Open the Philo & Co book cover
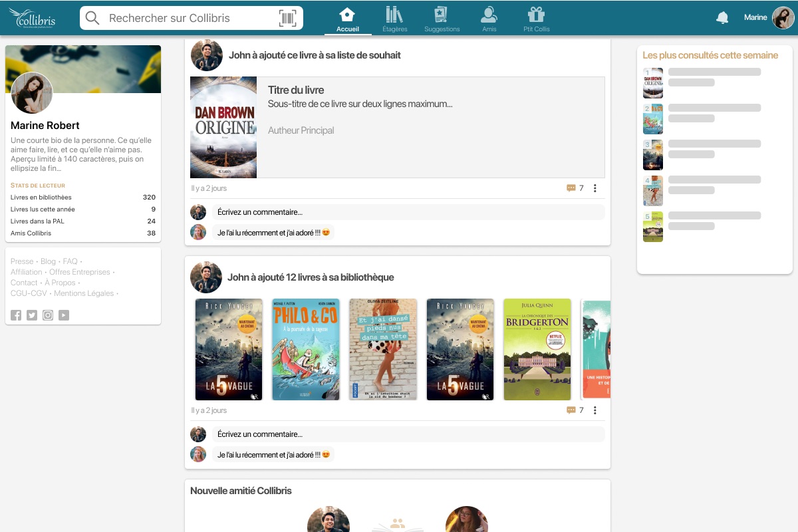798x532 pixels. pyautogui.click(x=306, y=350)
